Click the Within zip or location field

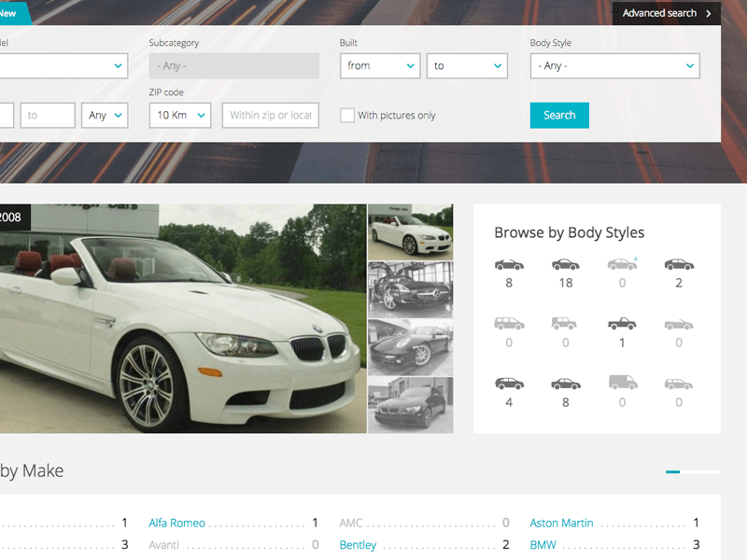(x=271, y=115)
